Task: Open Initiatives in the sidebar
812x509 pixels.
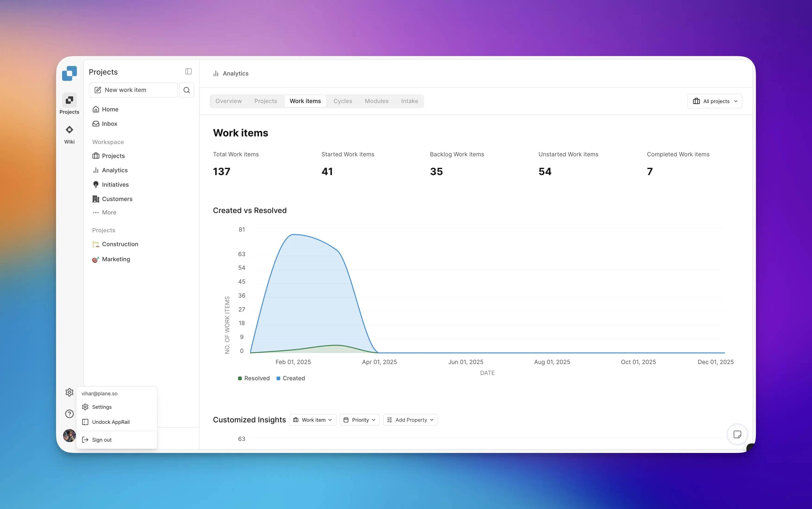Action: (115, 185)
